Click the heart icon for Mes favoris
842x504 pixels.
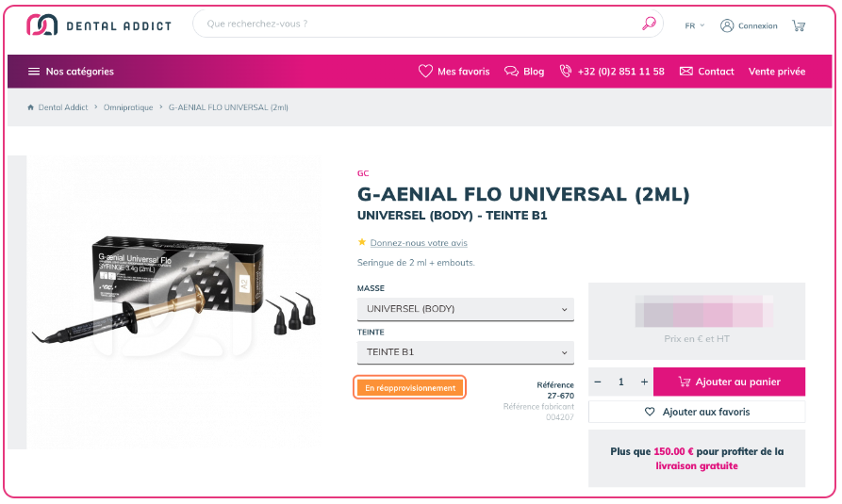pyautogui.click(x=425, y=72)
